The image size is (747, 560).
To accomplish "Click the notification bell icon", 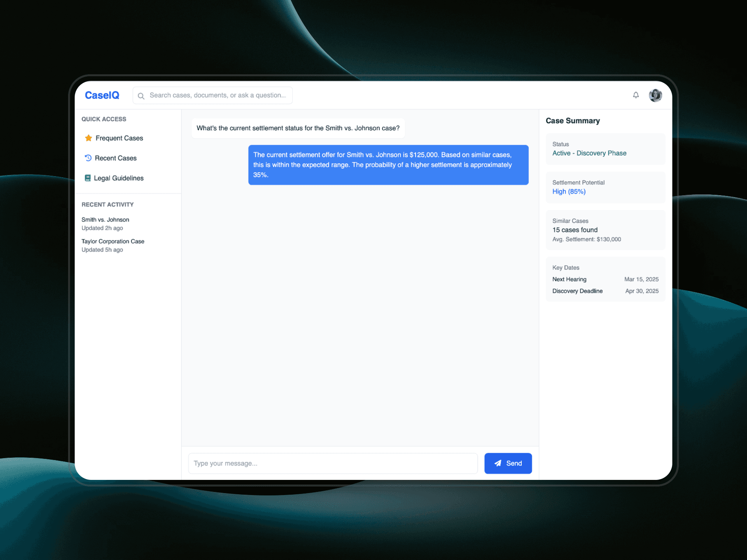I will (x=636, y=95).
